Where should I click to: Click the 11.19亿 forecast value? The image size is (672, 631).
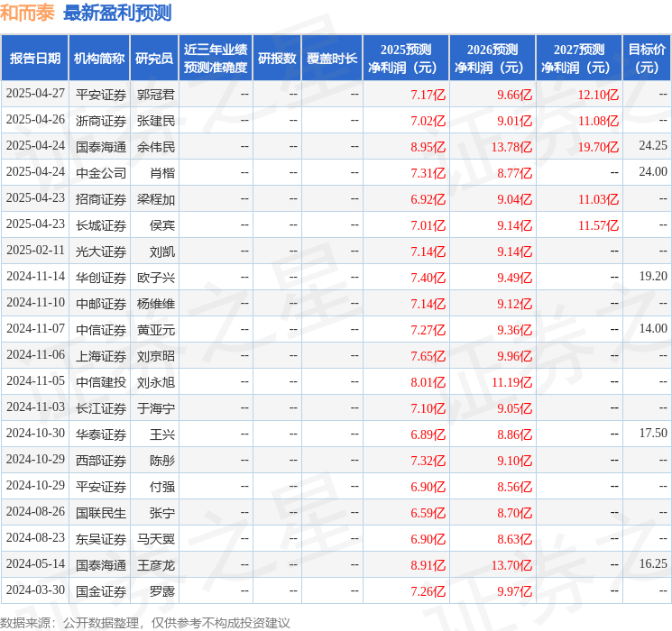(511, 382)
